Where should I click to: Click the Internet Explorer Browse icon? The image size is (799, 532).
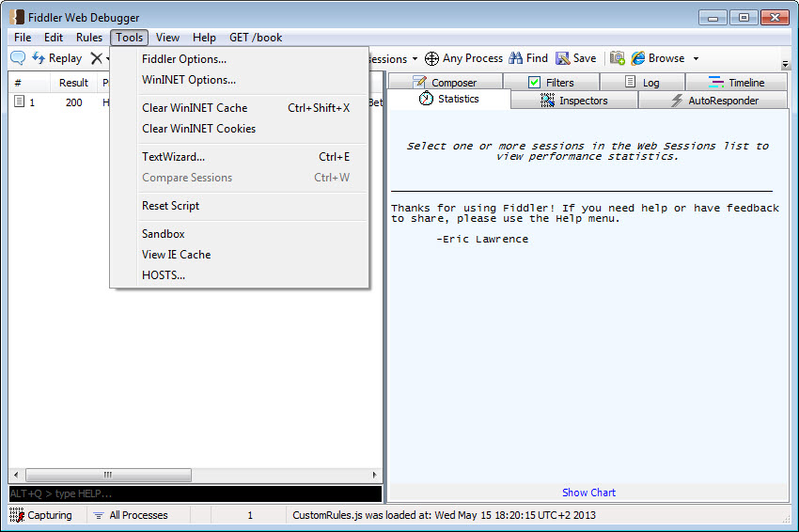click(x=638, y=58)
